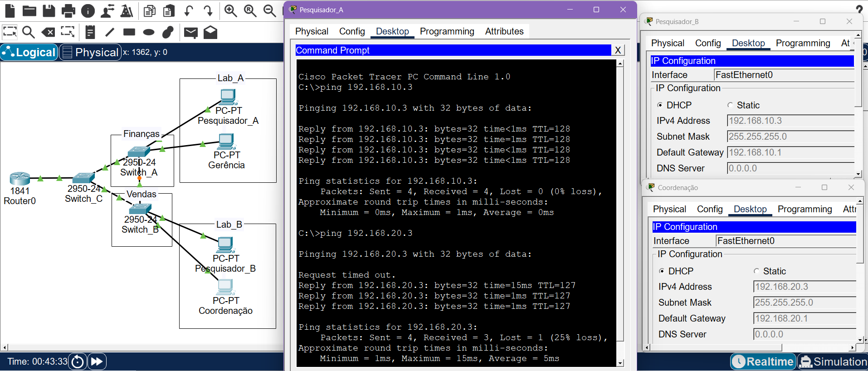Activate the Resize Shape tool
Viewport: 868px width, 371px height.
tap(68, 32)
